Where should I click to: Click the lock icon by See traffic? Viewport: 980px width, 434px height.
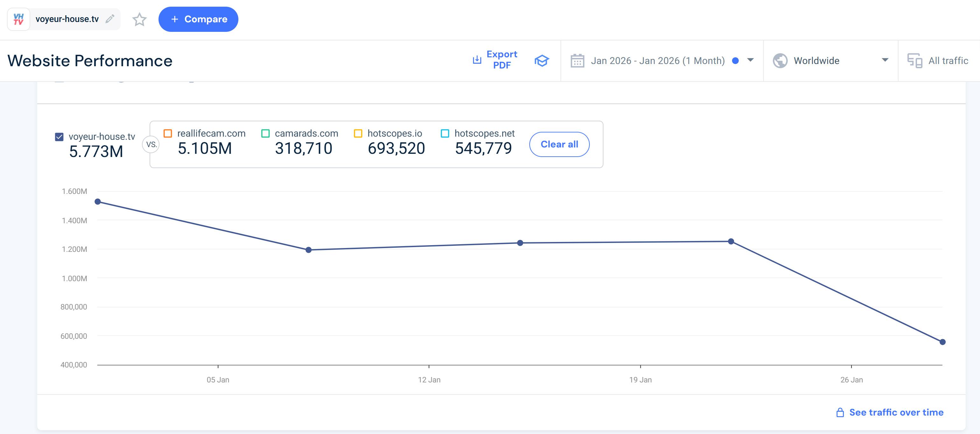(x=840, y=412)
